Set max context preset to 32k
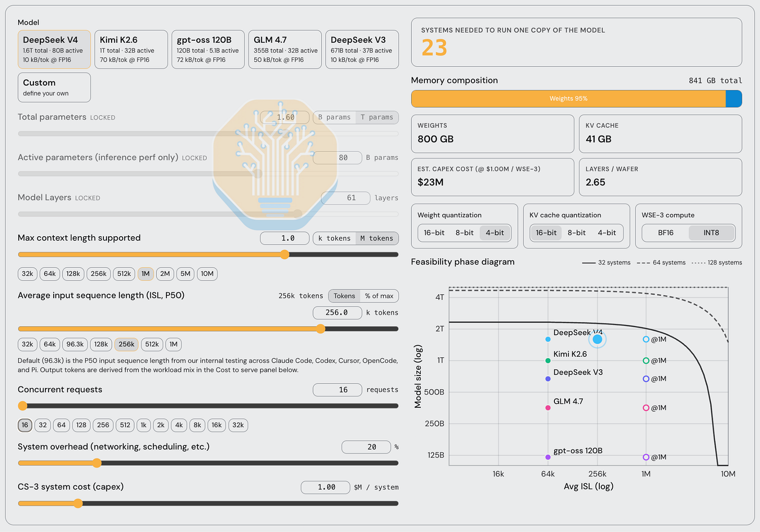 28,274
